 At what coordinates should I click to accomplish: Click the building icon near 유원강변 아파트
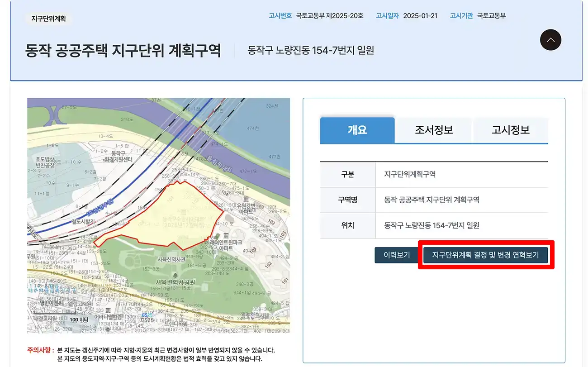coord(246,200)
